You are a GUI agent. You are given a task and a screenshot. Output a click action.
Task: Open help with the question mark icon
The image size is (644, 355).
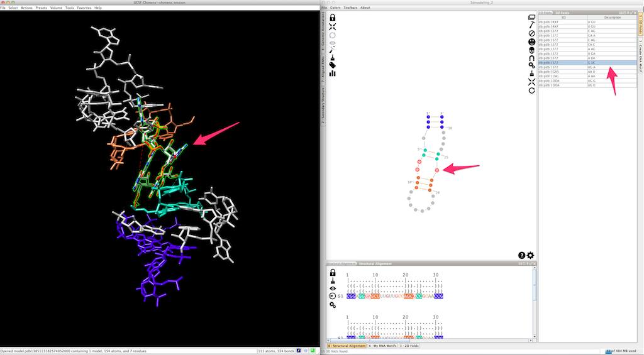point(521,255)
